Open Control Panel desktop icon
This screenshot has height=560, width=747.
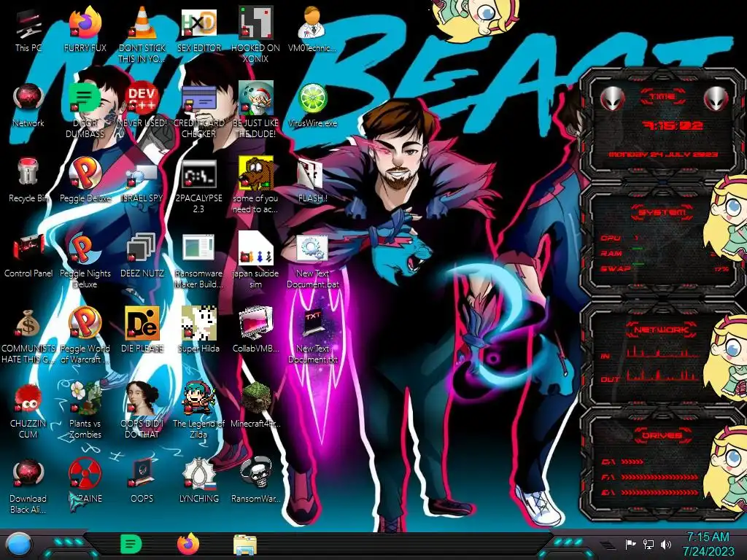(x=28, y=256)
